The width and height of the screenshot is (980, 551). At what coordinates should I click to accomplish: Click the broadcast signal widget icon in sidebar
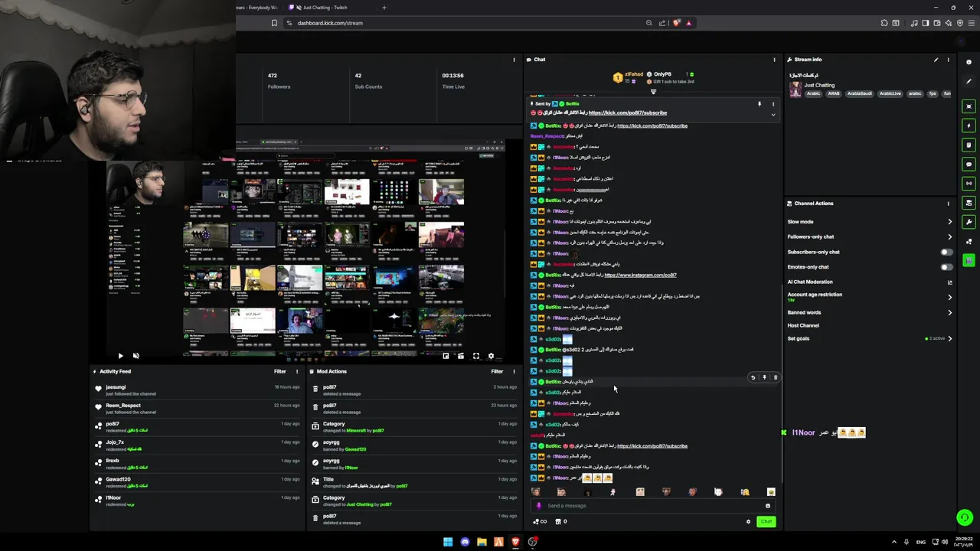pos(969,184)
